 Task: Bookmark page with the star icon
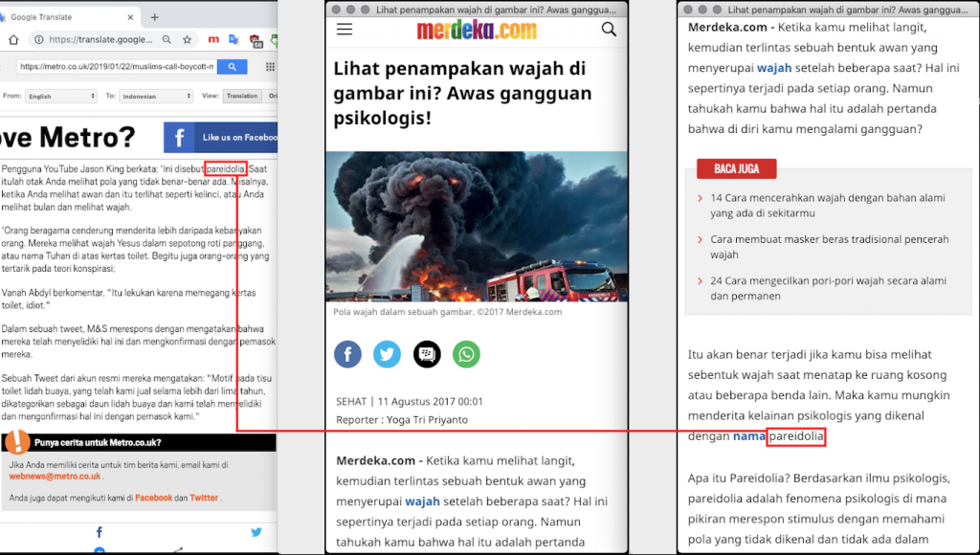[x=188, y=40]
